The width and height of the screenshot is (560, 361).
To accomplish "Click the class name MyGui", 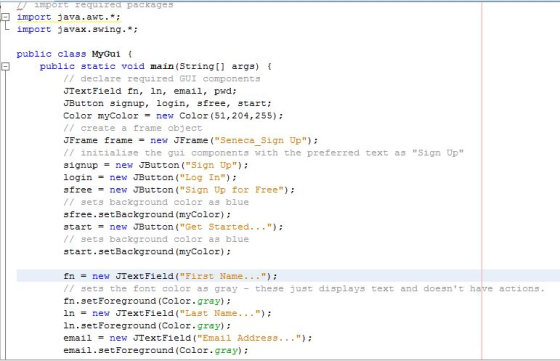I will click(x=106, y=54).
